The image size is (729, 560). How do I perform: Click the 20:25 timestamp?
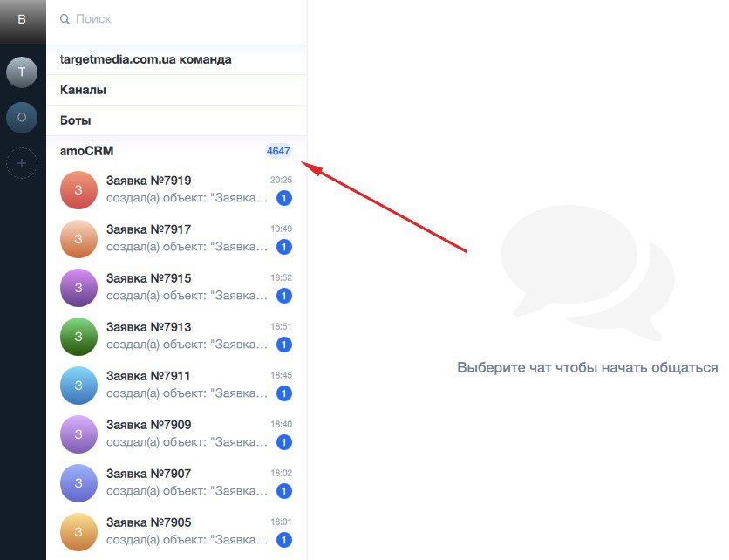tap(281, 180)
